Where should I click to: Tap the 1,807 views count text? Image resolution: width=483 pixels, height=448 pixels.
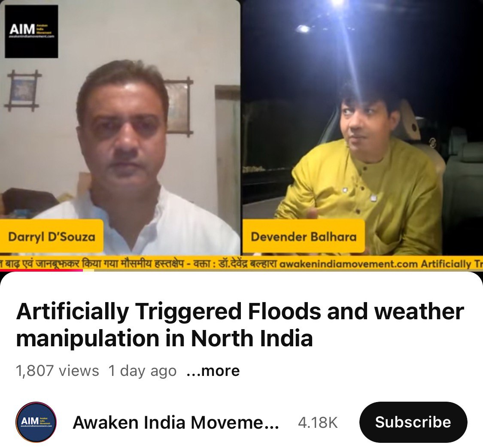57,371
